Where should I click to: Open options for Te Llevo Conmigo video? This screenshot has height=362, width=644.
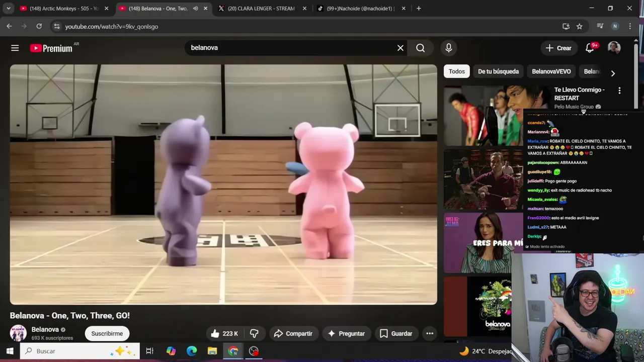619,90
